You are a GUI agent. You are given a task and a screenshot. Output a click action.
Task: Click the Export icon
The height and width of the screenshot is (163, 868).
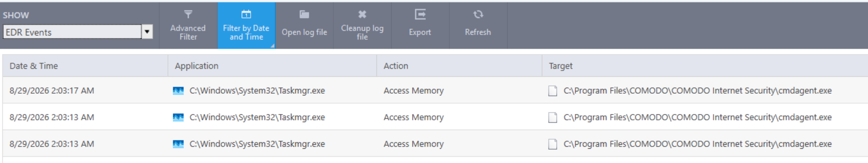point(420,15)
